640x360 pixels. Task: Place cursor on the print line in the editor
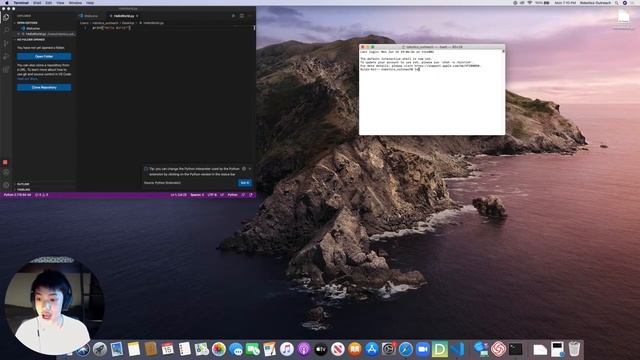click(111, 28)
